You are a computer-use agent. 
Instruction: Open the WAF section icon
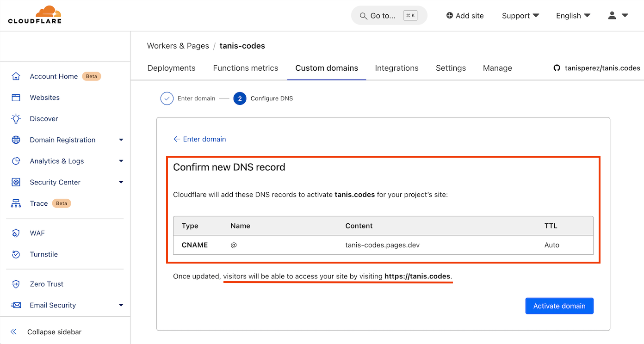tap(15, 233)
